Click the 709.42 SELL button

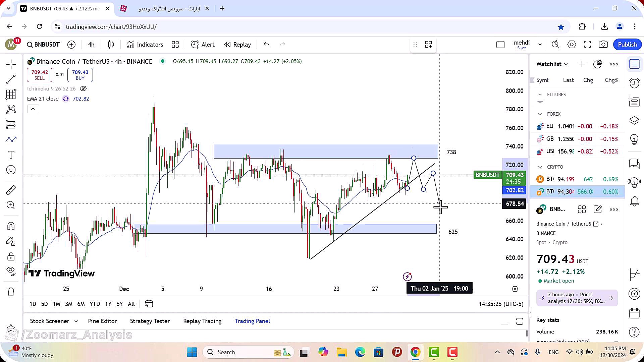click(x=40, y=75)
